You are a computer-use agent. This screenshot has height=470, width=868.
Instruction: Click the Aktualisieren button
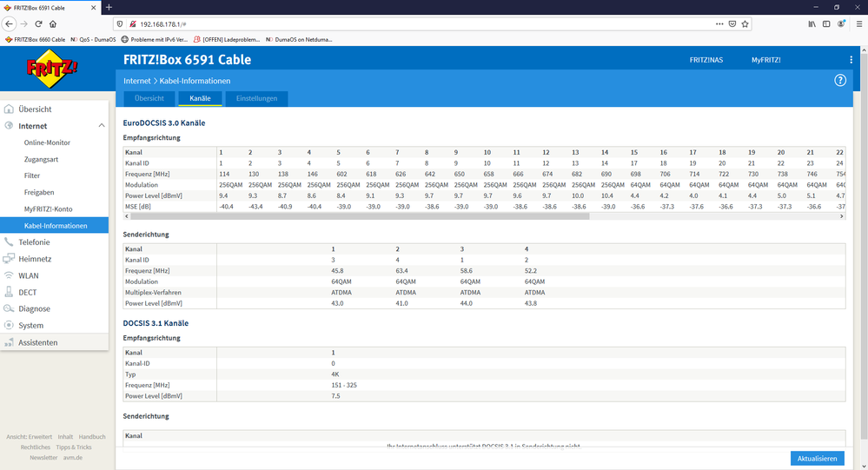click(817, 459)
